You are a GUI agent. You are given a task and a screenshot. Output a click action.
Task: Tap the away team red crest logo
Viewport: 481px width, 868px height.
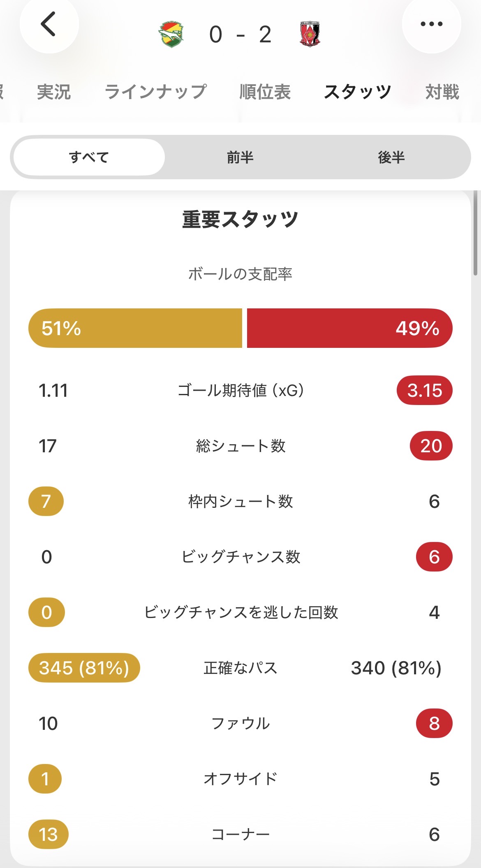[310, 34]
